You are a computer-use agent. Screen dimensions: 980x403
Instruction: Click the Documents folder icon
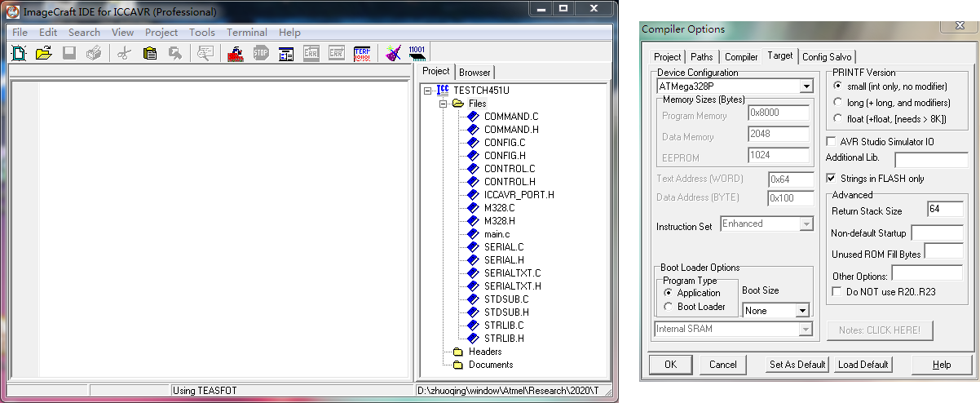tap(457, 365)
